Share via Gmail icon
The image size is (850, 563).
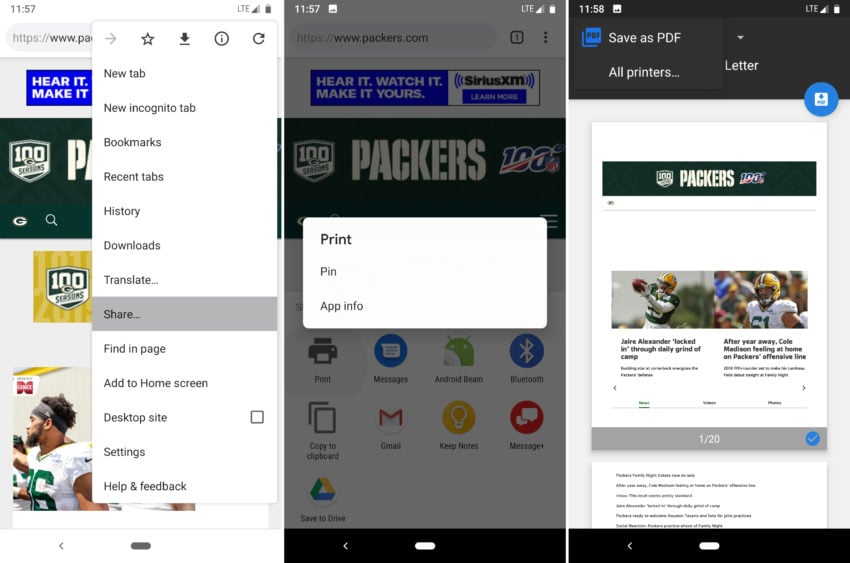pos(390,418)
